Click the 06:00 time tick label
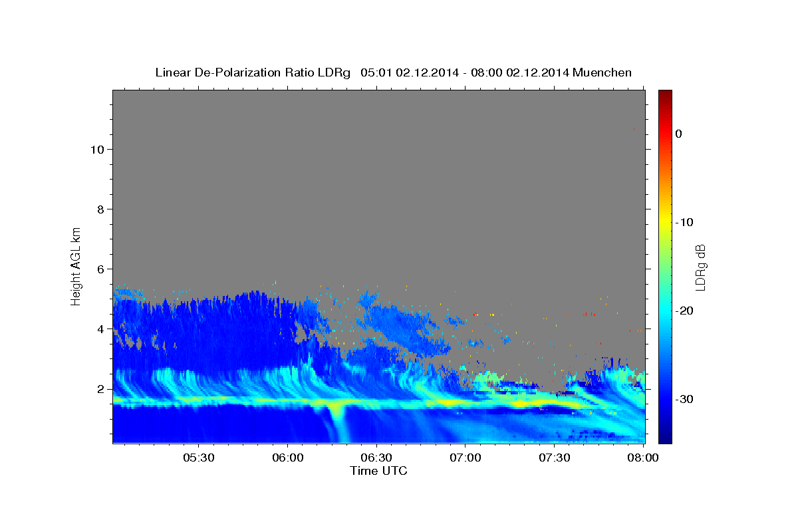Viewport: 798px width, 532px height. pyautogui.click(x=289, y=458)
